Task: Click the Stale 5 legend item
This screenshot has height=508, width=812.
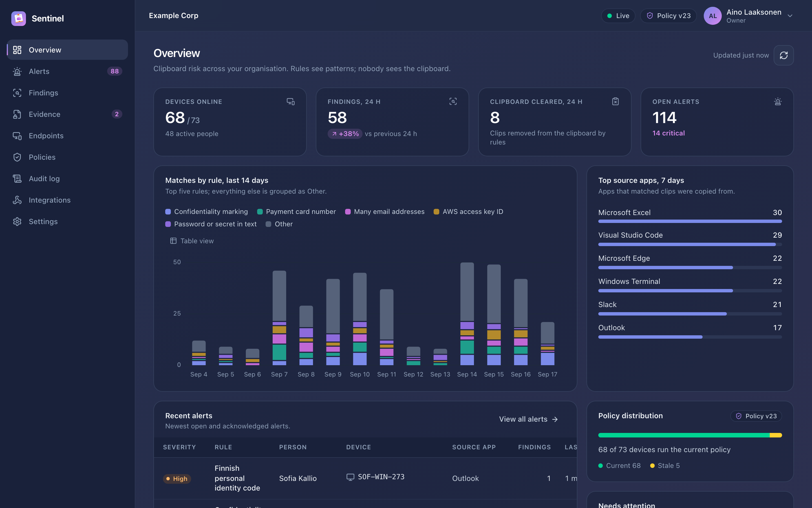Action: coord(665,466)
